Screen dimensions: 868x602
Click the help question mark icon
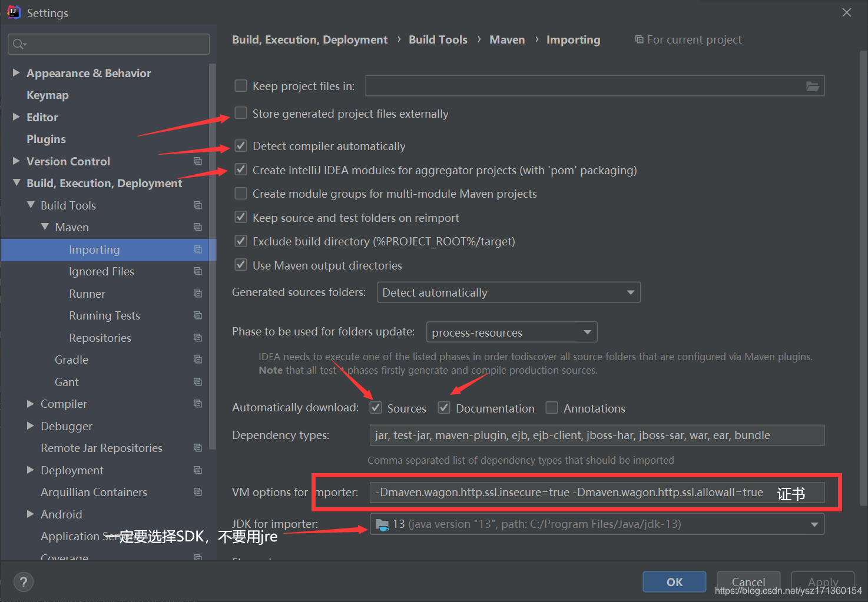23,582
